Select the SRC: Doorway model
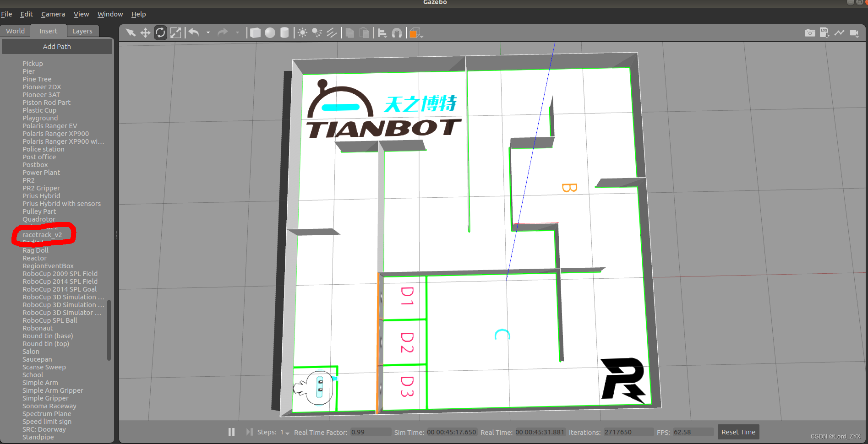The height and width of the screenshot is (444, 868). [44, 429]
